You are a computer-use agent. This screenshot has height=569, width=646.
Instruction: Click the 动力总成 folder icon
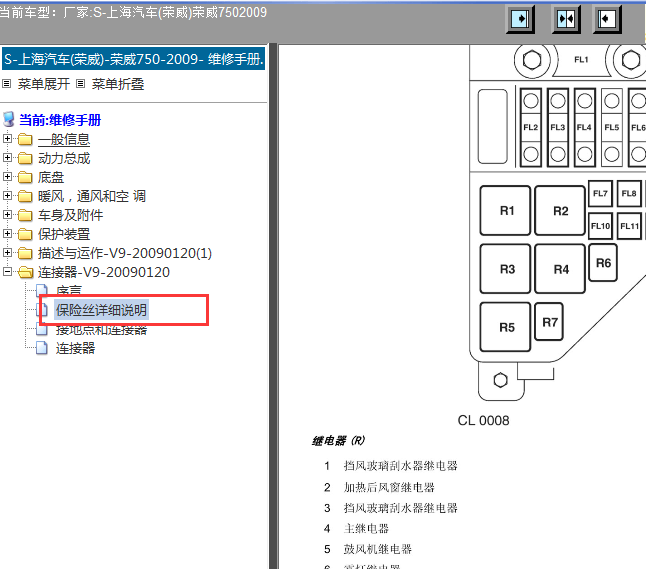pos(25,158)
